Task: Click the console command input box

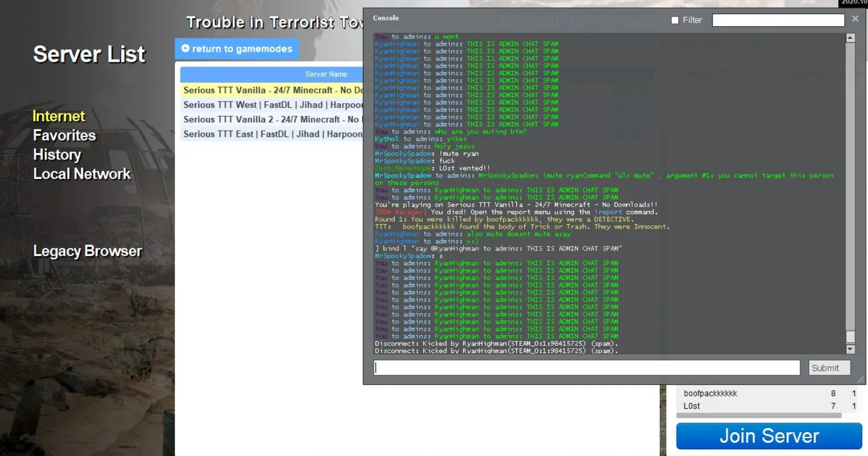Action: 586,368
